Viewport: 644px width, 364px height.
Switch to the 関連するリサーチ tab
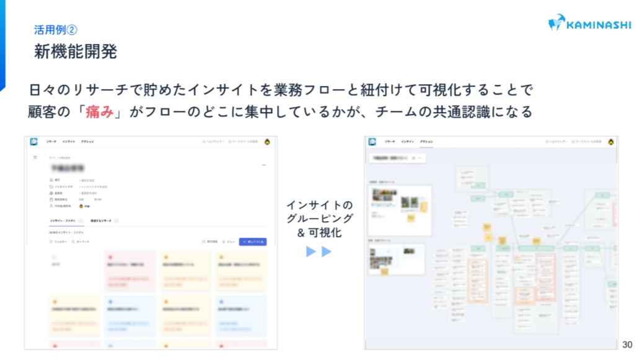click(x=101, y=220)
